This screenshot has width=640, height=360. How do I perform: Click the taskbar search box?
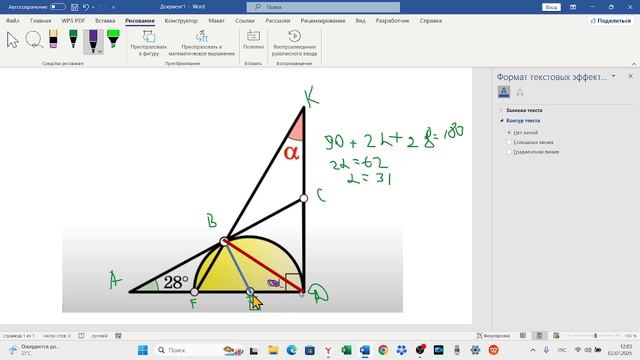[200, 350]
